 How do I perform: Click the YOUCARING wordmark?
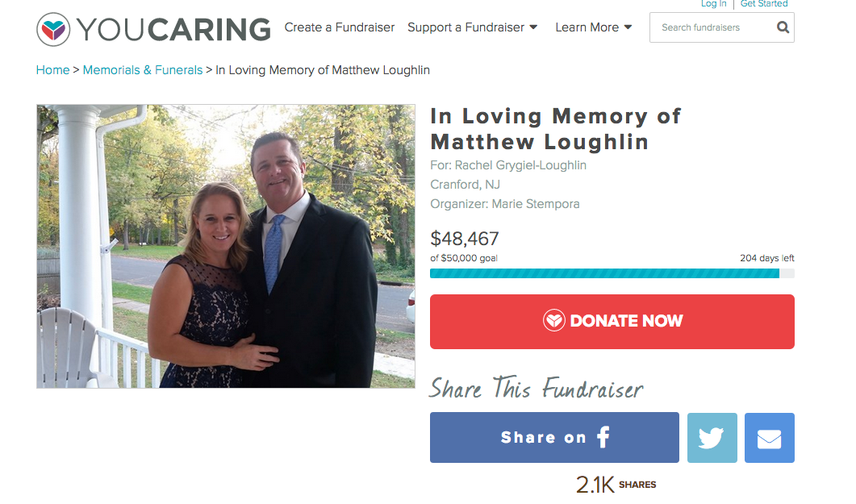point(173,30)
